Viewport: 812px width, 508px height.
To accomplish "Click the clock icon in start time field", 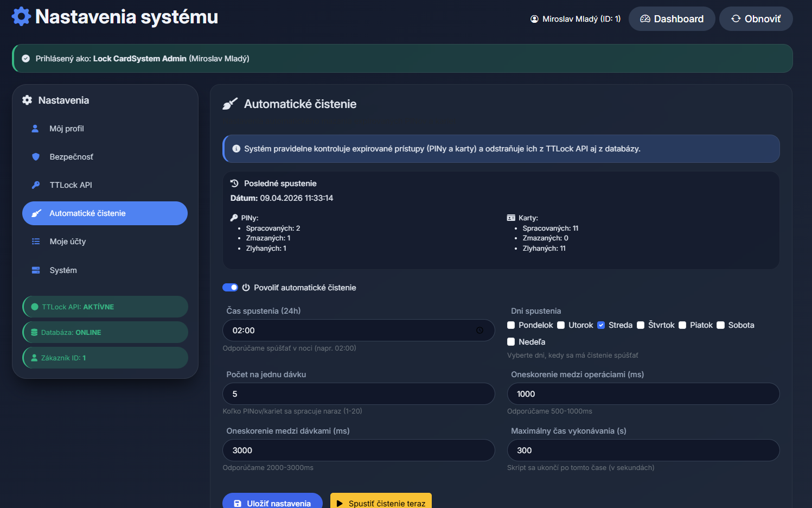I will tap(479, 331).
